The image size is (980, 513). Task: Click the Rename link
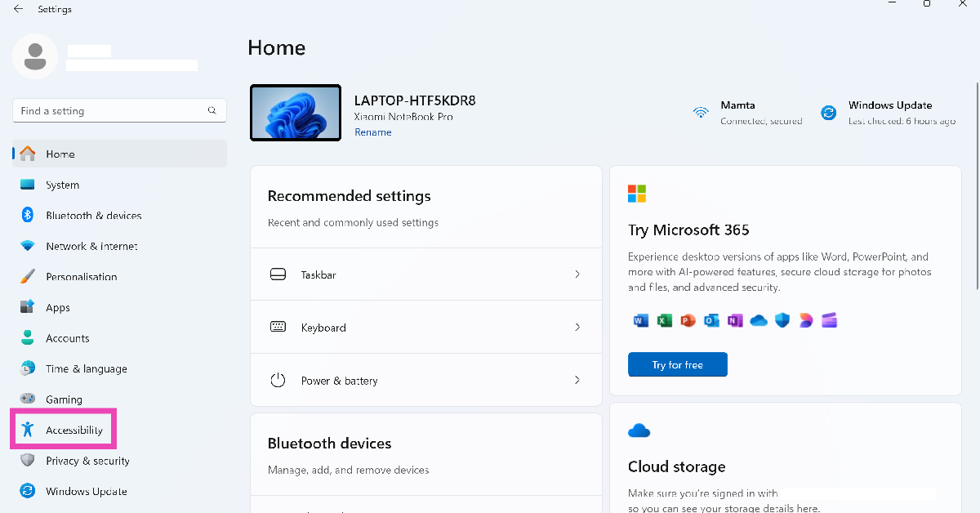(372, 132)
